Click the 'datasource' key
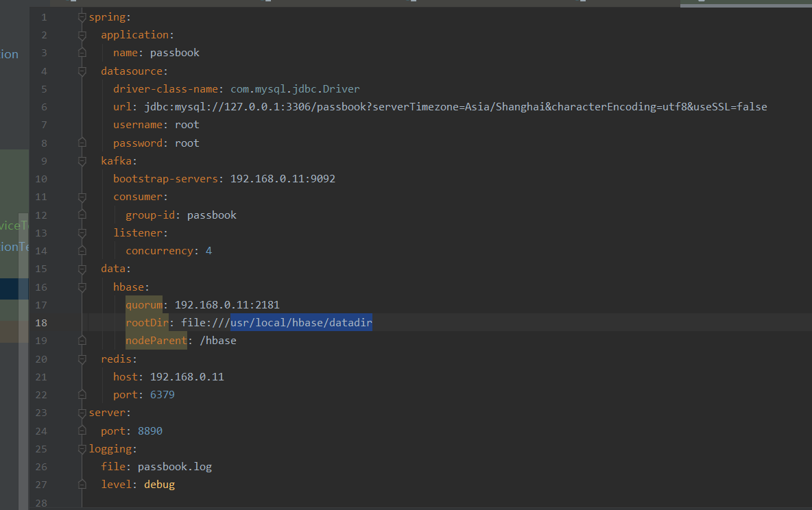This screenshot has height=510, width=812. tap(132, 71)
